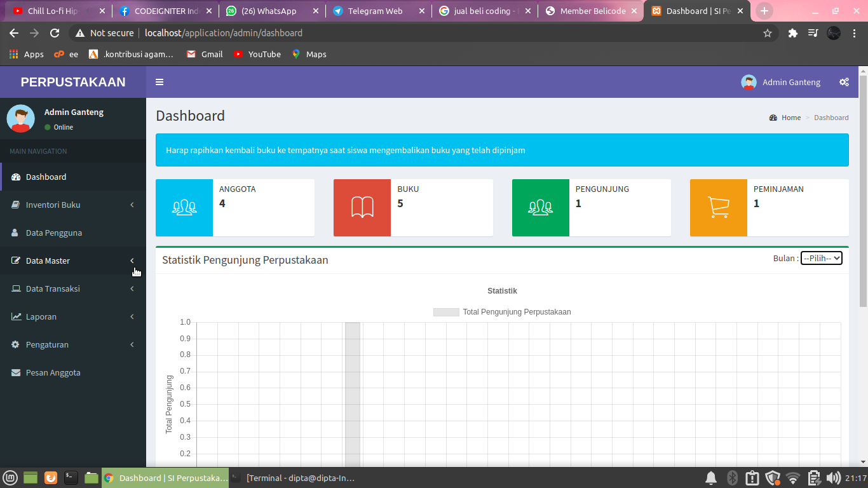Click the Home breadcrumb link
This screenshot has width=868, height=488.
790,118
